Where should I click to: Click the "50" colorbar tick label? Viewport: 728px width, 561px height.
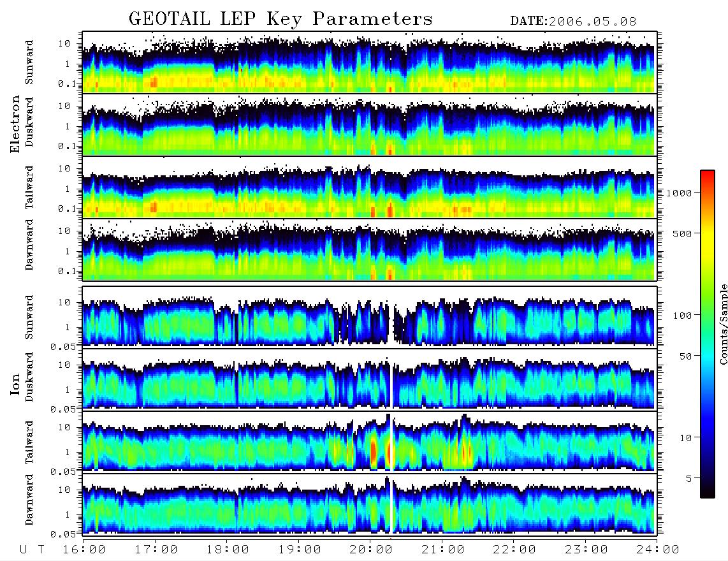(x=686, y=356)
